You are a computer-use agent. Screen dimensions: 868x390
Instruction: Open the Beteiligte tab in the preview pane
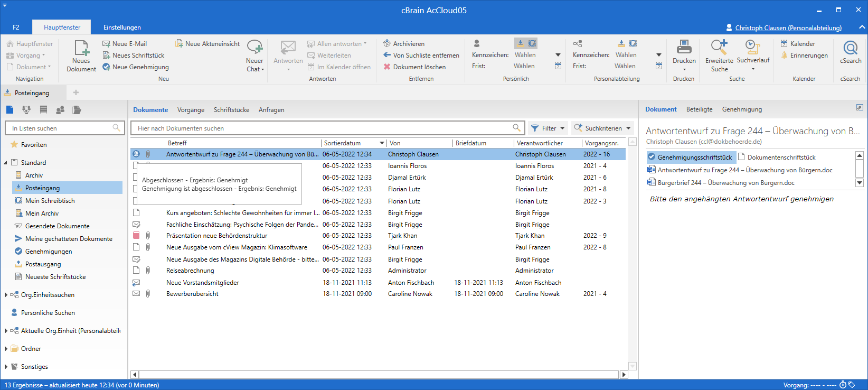coord(699,109)
